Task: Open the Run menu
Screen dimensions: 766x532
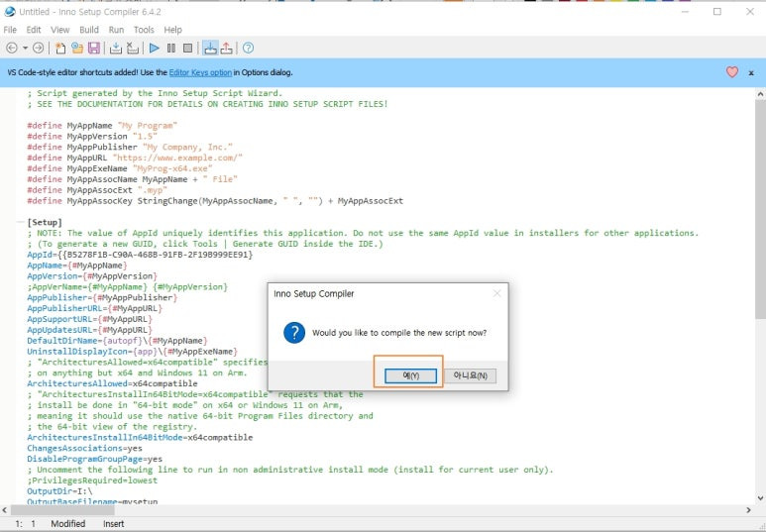Action: click(x=116, y=30)
